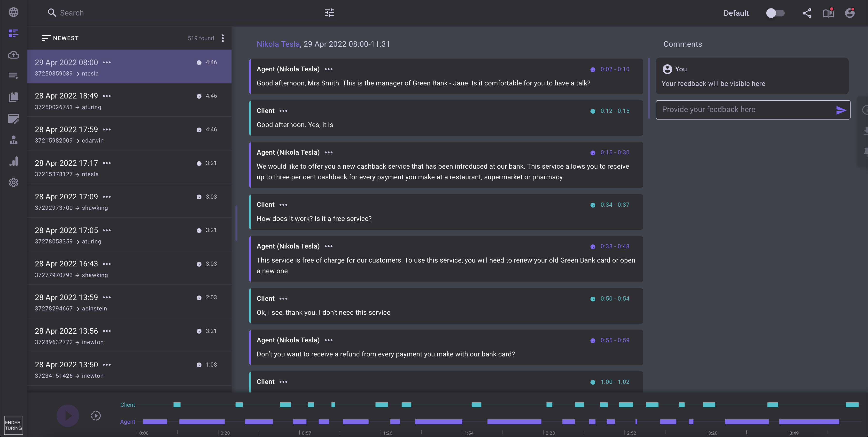This screenshot has width=868, height=437.
Task: Open the agents people sidebar icon
Action: [x=14, y=140]
